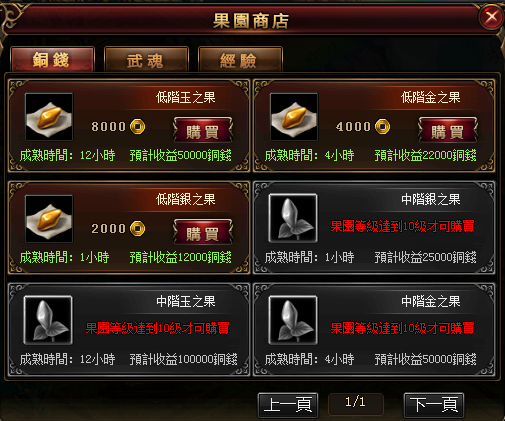505x421 pixels.
Task: Click the copper coin beside 2000
Action: [138, 229]
